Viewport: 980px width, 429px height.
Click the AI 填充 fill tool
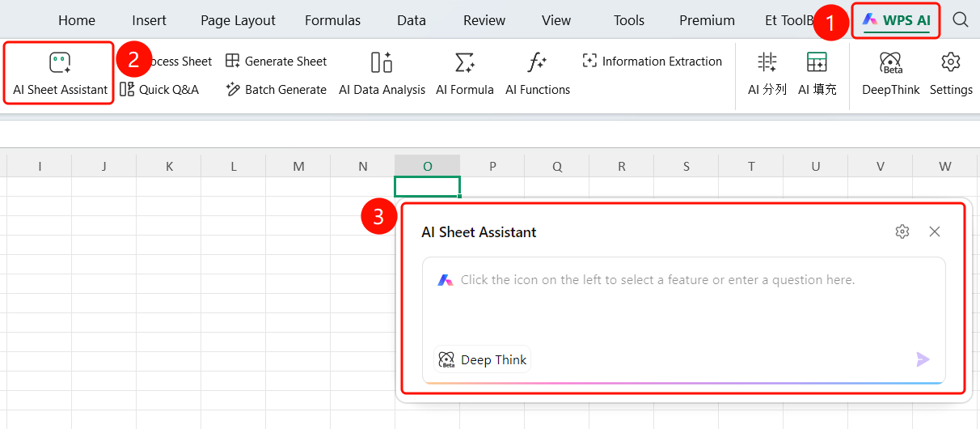click(x=817, y=74)
